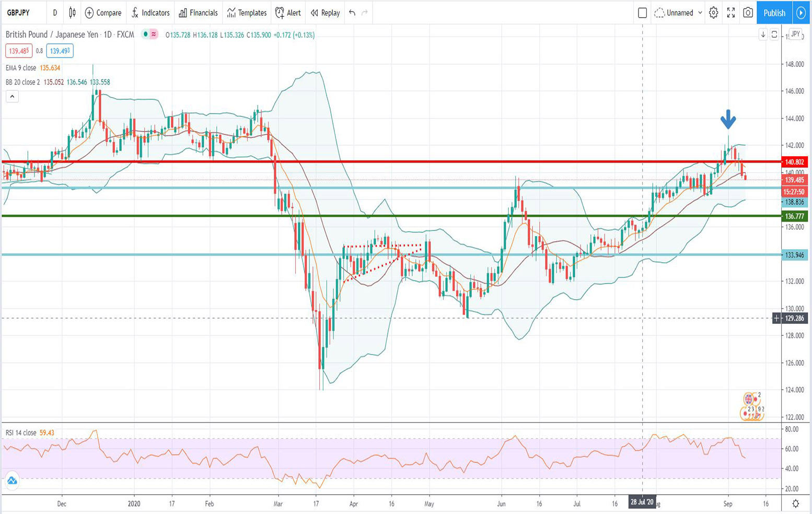The width and height of the screenshot is (812, 514).
Task: Toggle the pink approximate data indicator
Action: coord(154,34)
